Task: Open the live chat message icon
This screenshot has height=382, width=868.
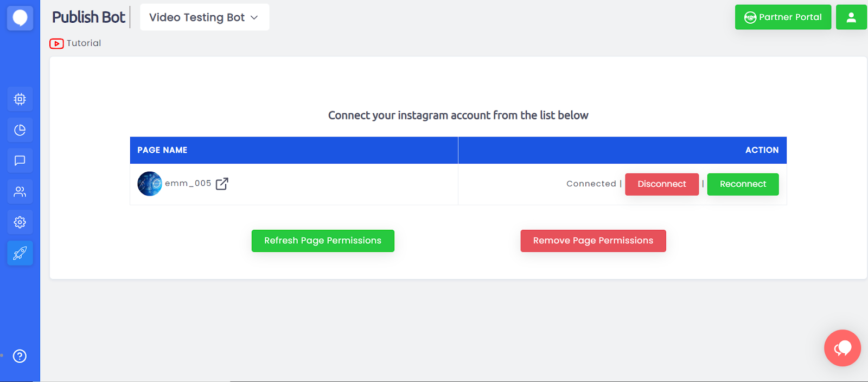Action: (x=20, y=161)
